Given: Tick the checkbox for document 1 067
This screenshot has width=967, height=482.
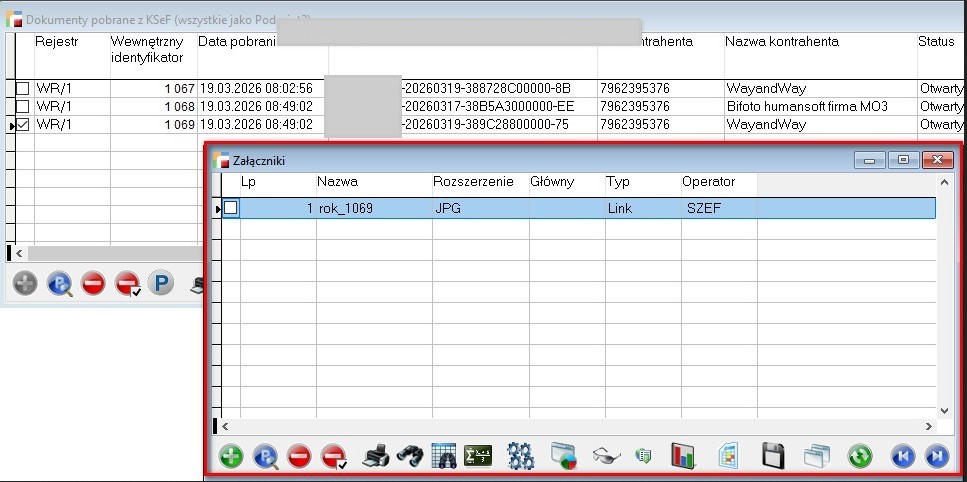Looking at the screenshot, I should point(22,89).
